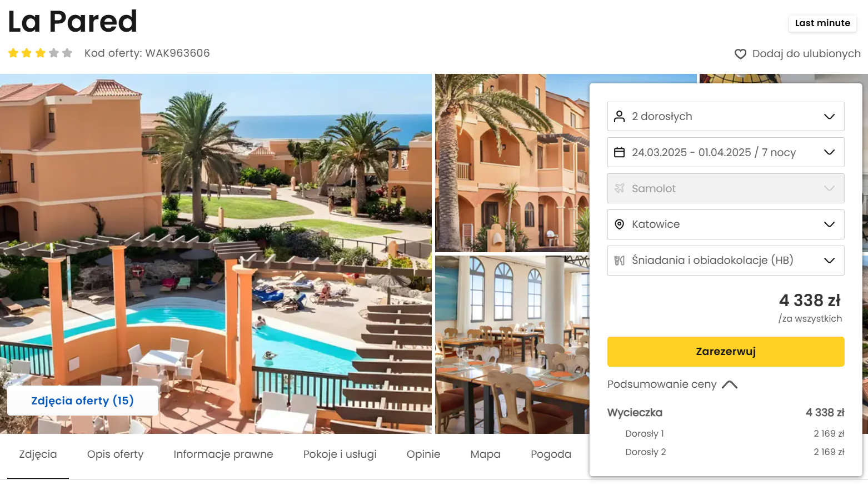Click the yellow Zarezerwuj button
Viewport: 868px width, 485px height.
coord(726,352)
